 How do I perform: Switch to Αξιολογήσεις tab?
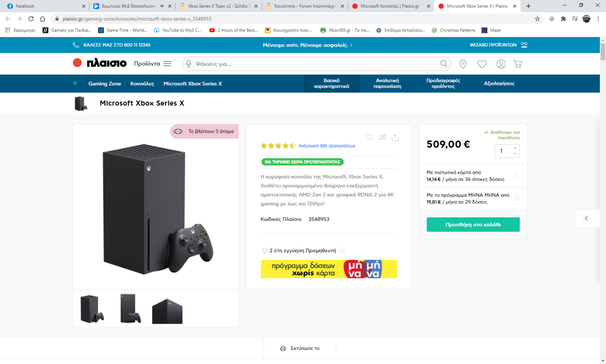[x=499, y=83]
